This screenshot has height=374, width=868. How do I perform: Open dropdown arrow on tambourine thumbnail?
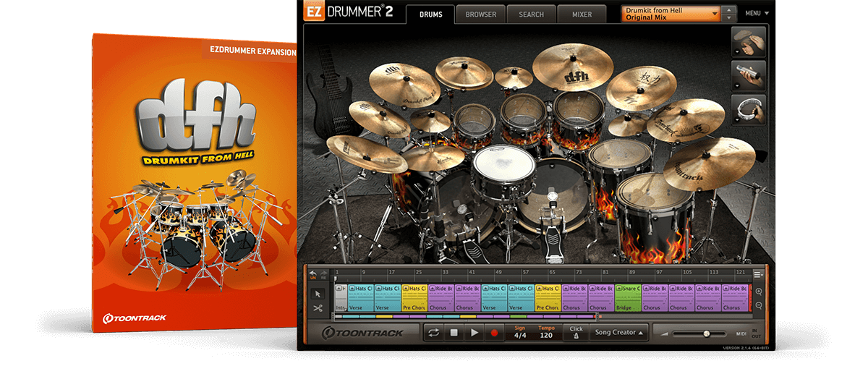tap(737, 120)
